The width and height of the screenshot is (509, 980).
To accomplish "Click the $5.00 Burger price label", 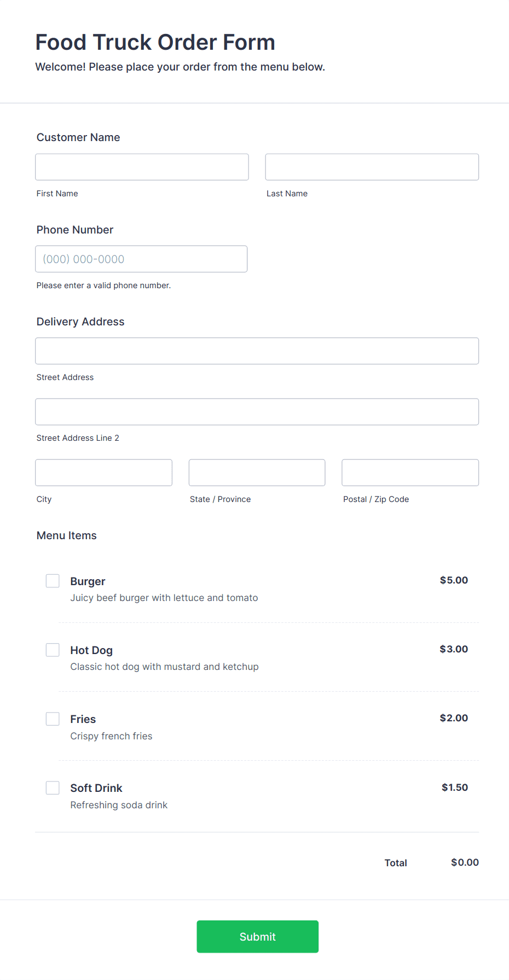I will tap(453, 580).
